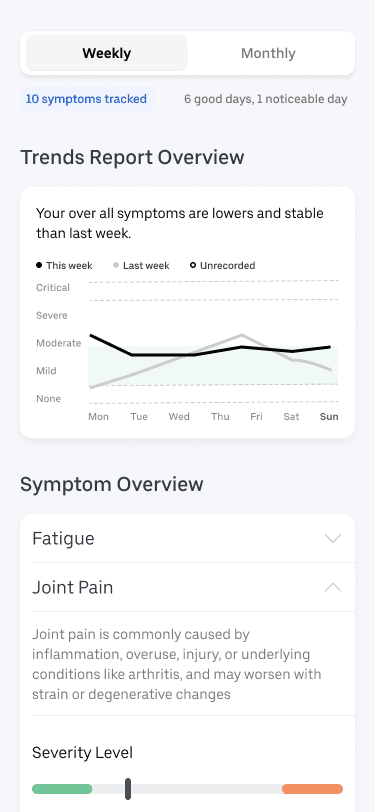375x812 pixels.
Task: Click the severity level slider handle
Action: [x=128, y=789]
